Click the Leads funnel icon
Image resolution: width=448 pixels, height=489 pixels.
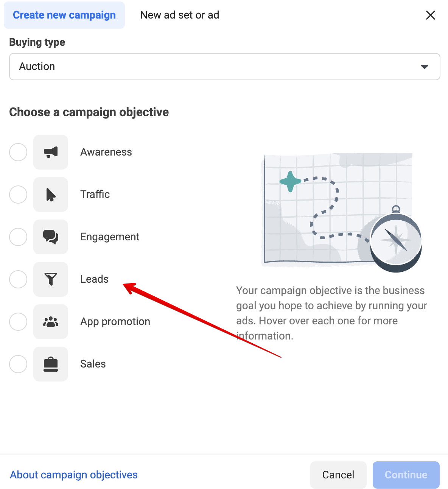[x=51, y=279]
